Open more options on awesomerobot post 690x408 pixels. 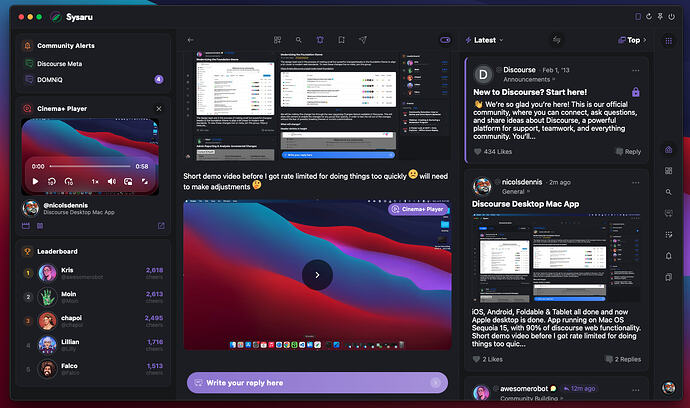[635, 390]
